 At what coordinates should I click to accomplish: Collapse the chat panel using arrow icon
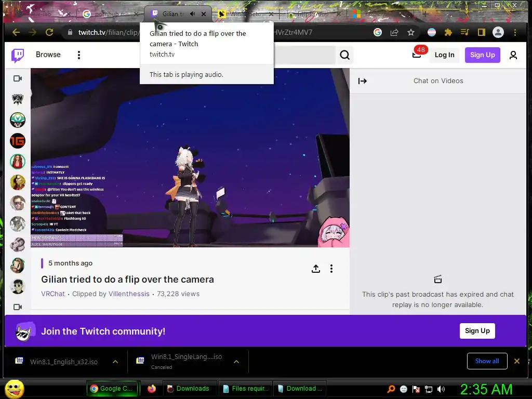pos(362,81)
